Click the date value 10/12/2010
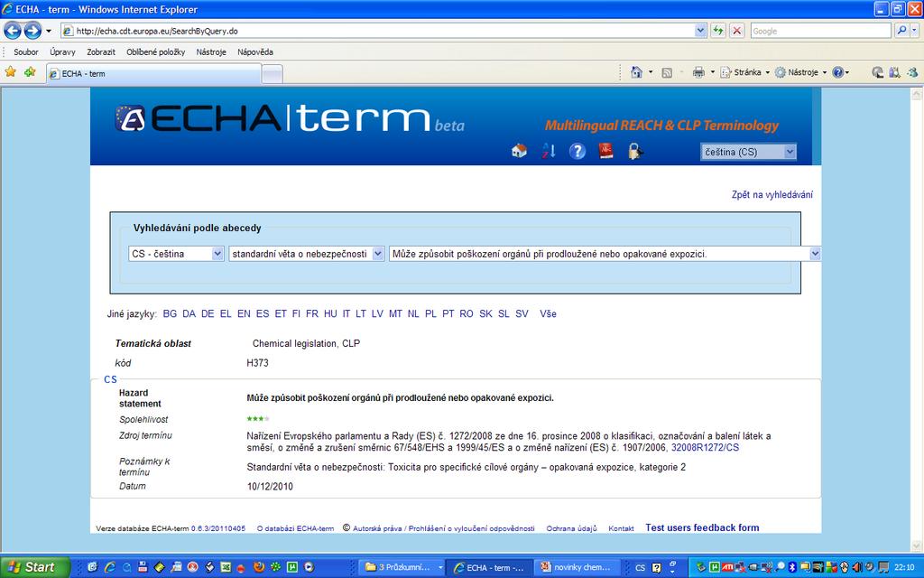The height and width of the screenshot is (578, 924). click(270, 487)
